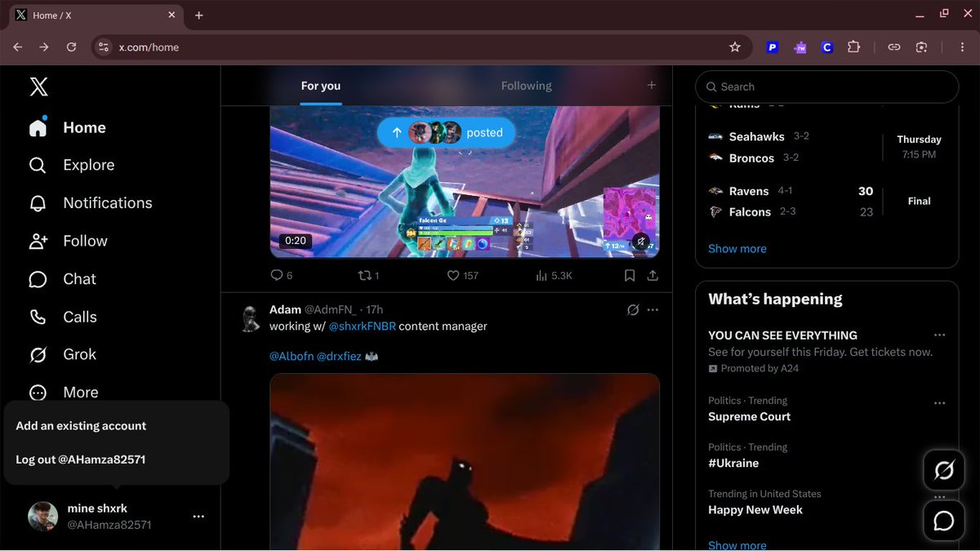Screen dimensions: 980x551
Task: Open Adam's Batman image thumbnail
Action: click(x=465, y=462)
